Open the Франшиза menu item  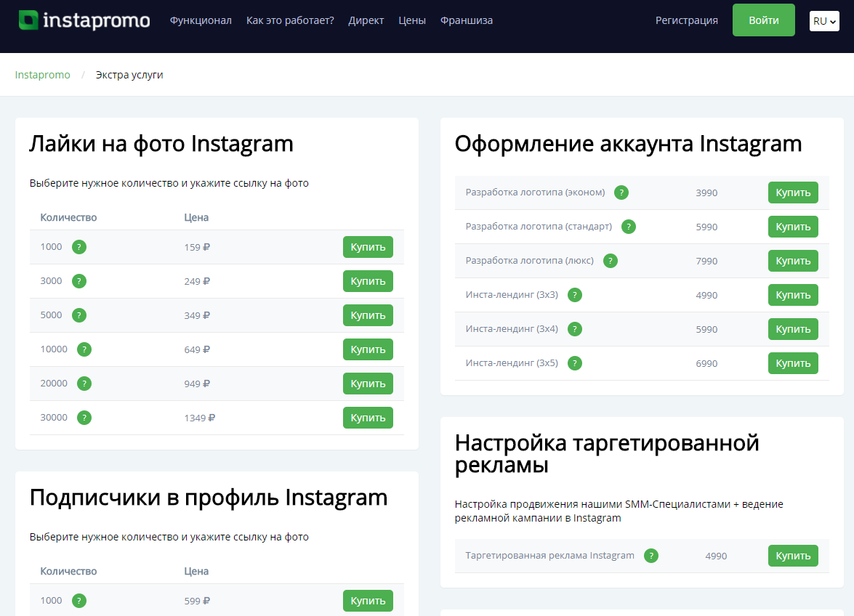466,20
